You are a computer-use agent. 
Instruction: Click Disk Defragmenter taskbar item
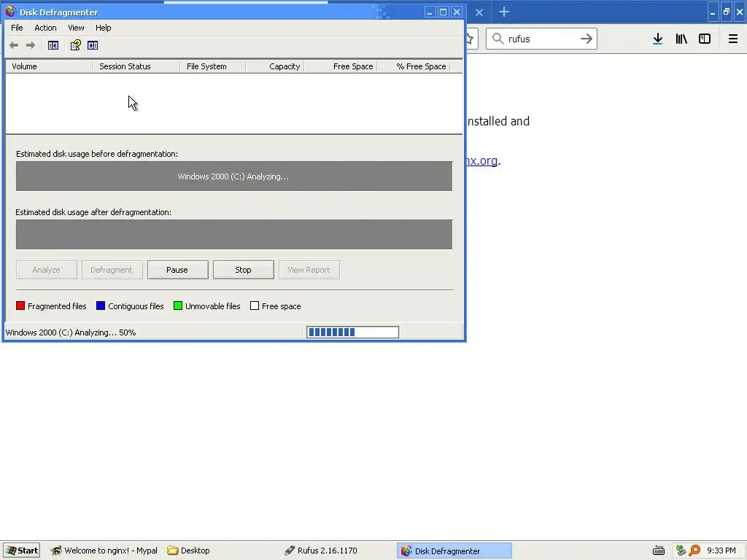(x=454, y=551)
